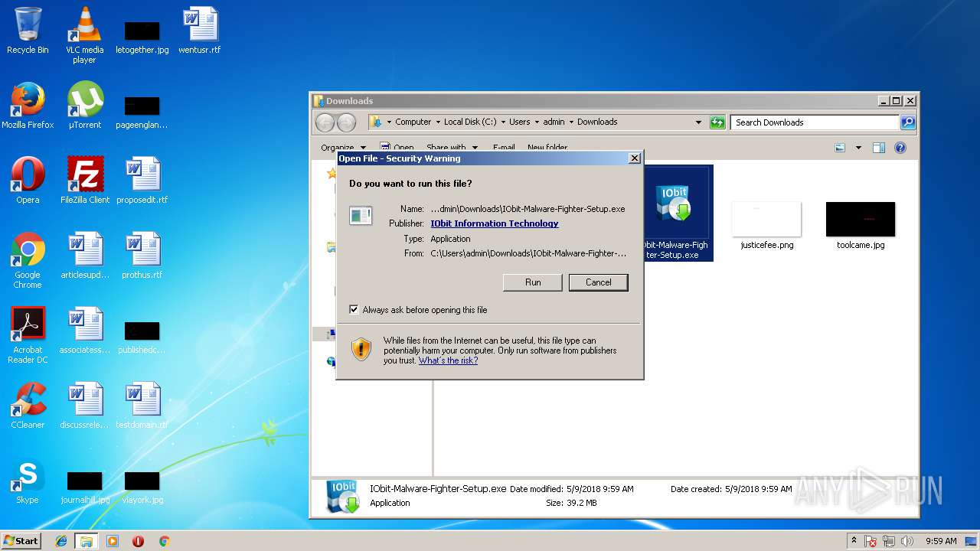
Task: Select journalhill.jpg desktop file
Action: coord(85,487)
